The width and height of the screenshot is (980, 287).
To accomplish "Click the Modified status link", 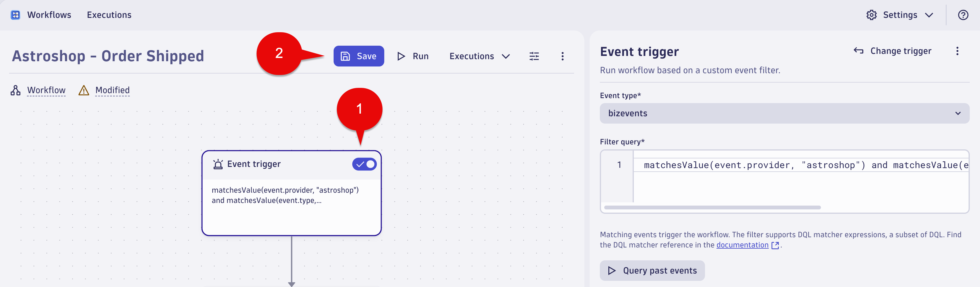I will pyautogui.click(x=112, y=90).
